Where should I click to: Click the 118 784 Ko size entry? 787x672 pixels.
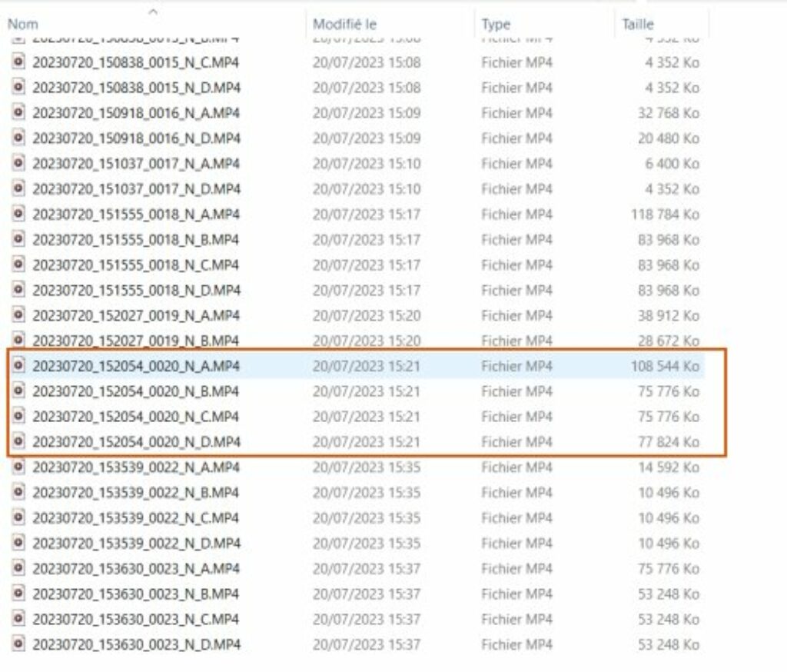(665, 215)
